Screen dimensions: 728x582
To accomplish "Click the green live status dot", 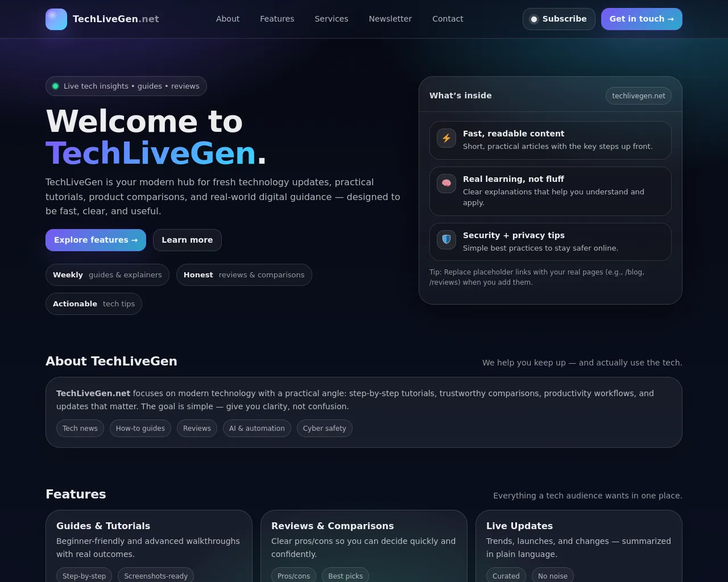I will pyautogui.click(x=56, y=86).
